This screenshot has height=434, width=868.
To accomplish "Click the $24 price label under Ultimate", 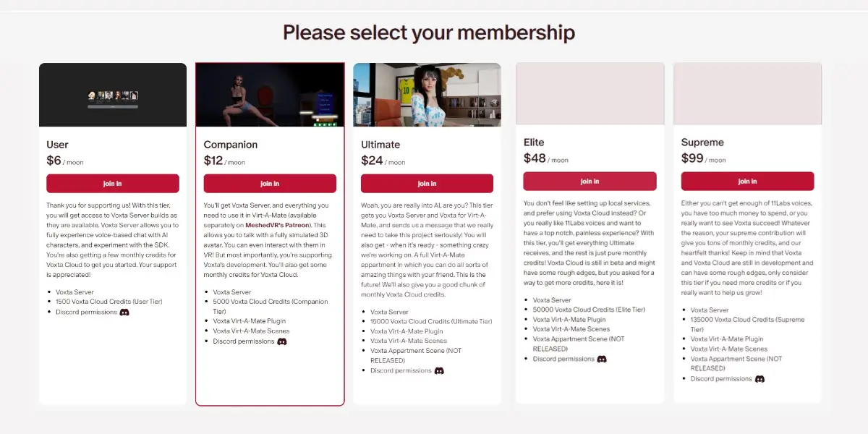I will (372, 159).
